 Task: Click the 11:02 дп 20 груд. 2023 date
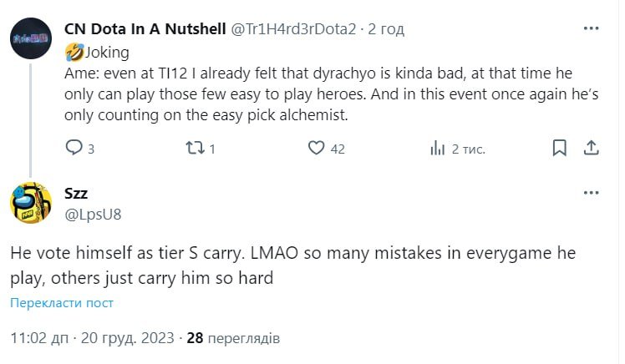[x=93, y=338]
